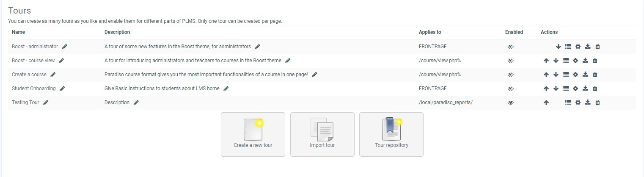Enable the Boost - administrator tour

tap(510, 47)
